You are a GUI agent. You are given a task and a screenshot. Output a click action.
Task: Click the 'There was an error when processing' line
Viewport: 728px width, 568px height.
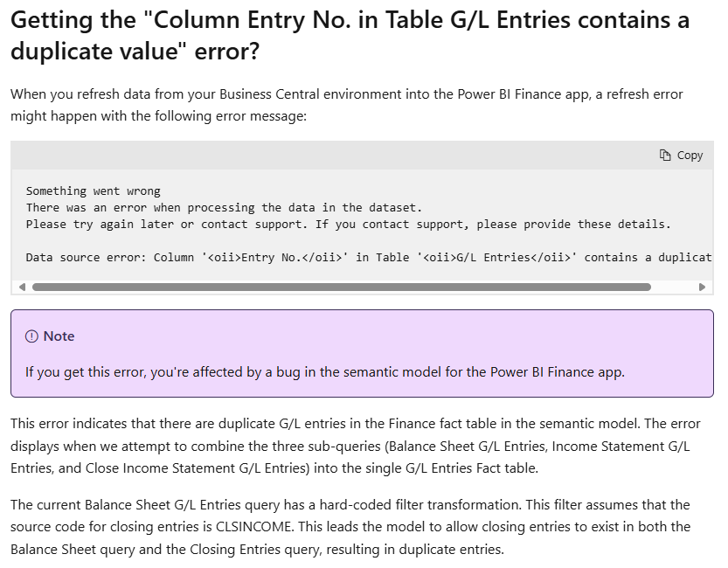click(224, 207)
